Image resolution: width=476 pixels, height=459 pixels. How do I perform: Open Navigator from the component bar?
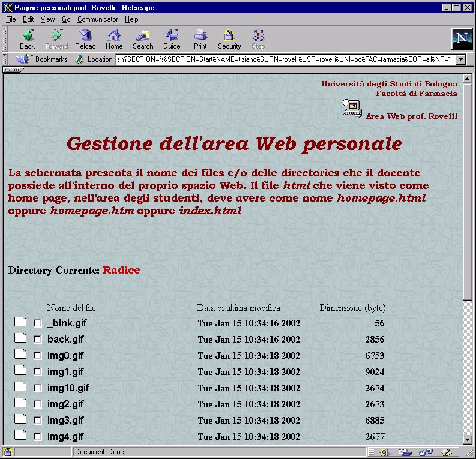click(x=384, y=452)
